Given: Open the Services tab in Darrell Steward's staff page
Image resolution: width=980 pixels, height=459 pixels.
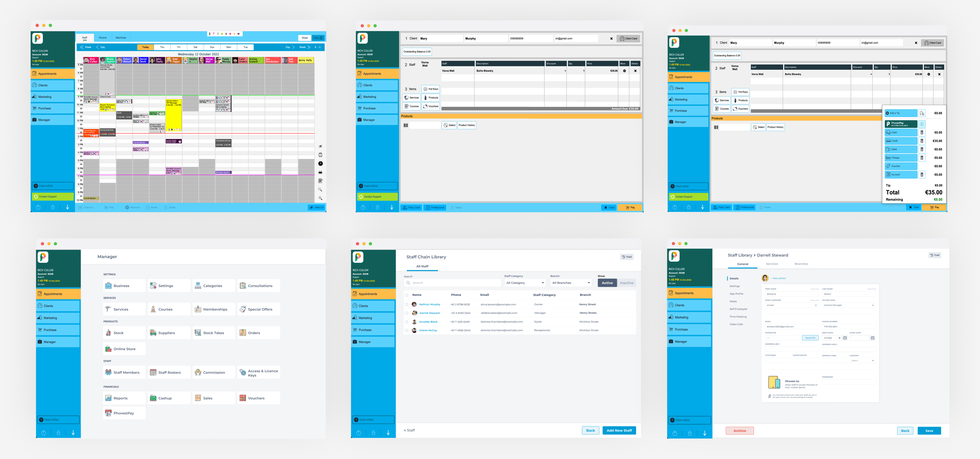Looking at the screenshot, I should (772, 264).
